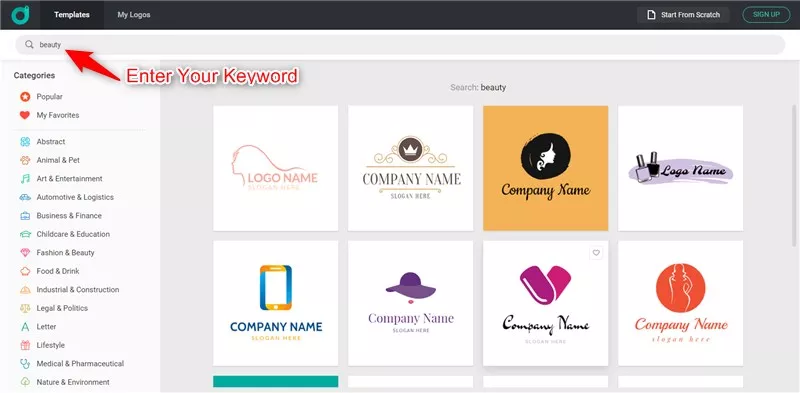Viewport: 800px width, 393px height.
Task: Click the Popular star icon
Action: point(25,96)
